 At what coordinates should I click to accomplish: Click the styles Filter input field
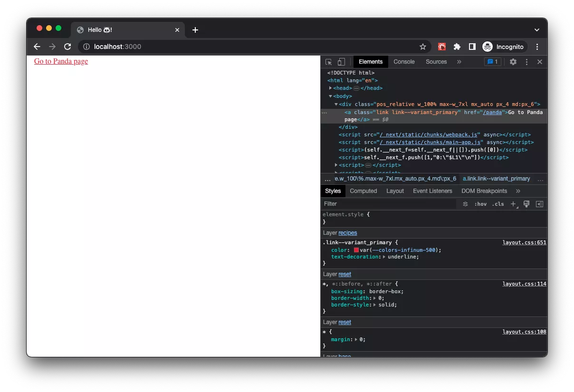[x=388, y=204]
